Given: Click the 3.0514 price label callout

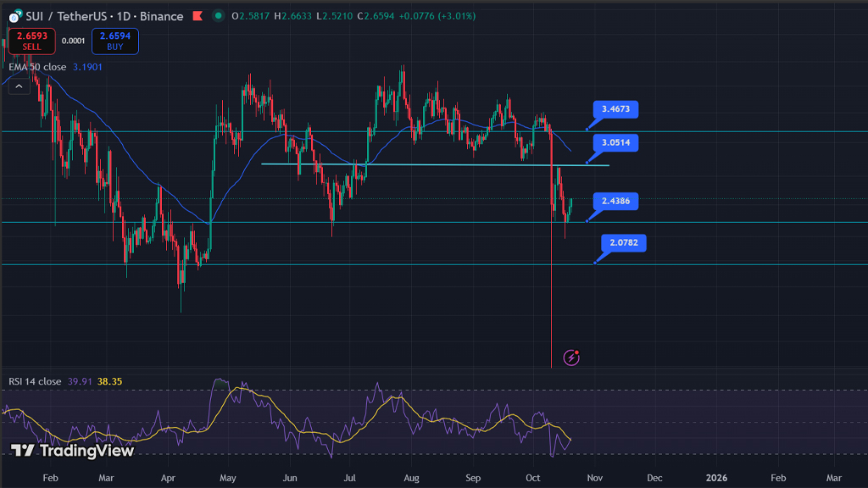Looking at the screenshot, I should click(x=615, y=142).
